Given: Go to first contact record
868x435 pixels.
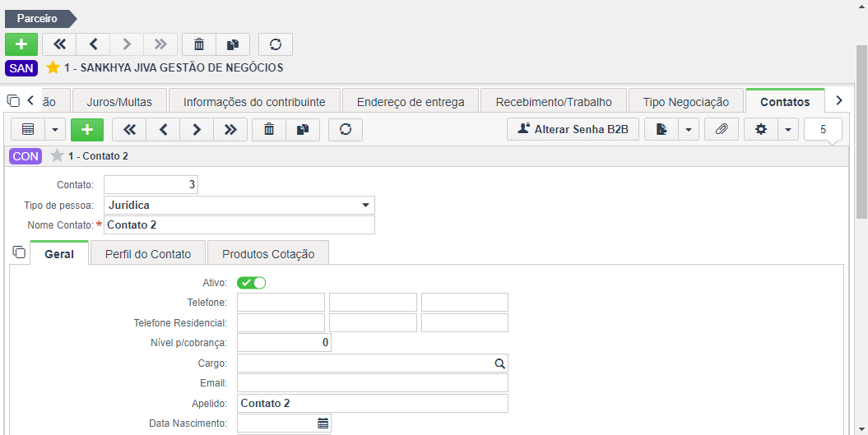Looking at the screenshot, I should pos(129,129).
